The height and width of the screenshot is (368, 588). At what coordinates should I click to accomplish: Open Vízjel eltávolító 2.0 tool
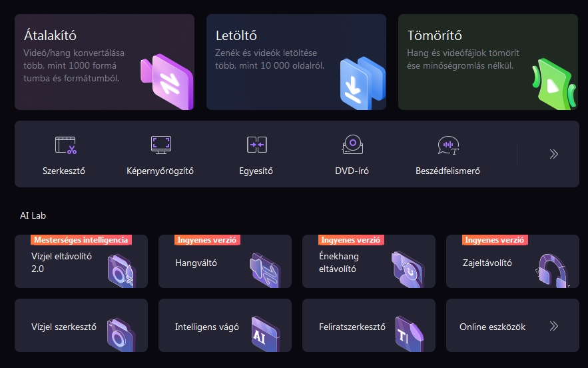coord(81,262)
